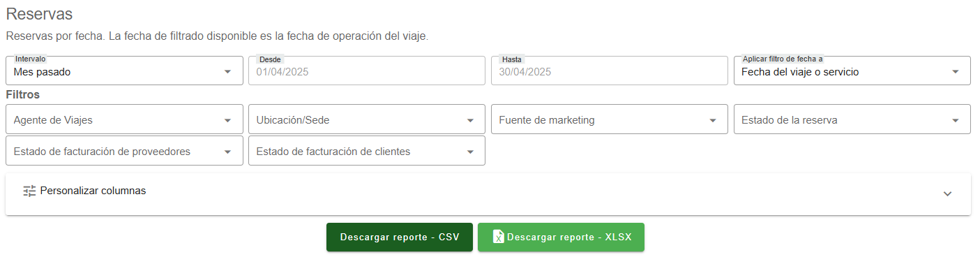This screenshot has width=980, height=271.
Task: Open the Fuente de marketing filter
Action: 610,119
